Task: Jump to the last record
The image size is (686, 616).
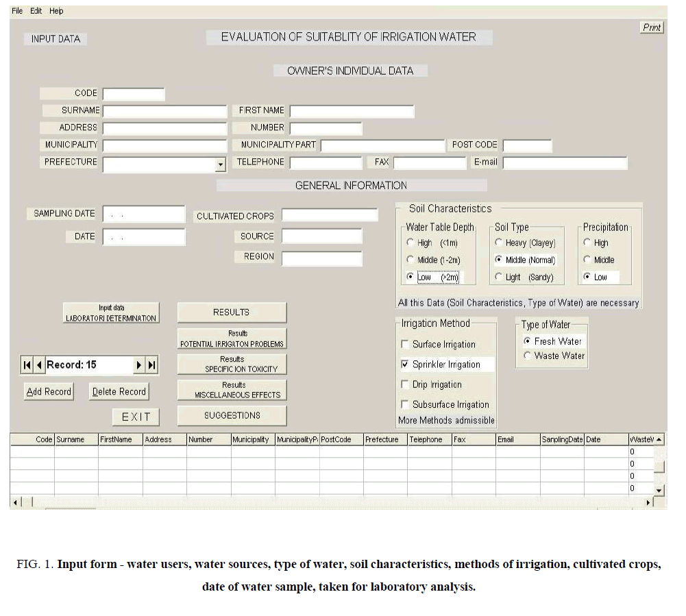Action: pyautogui.click(x=151, y=365)
